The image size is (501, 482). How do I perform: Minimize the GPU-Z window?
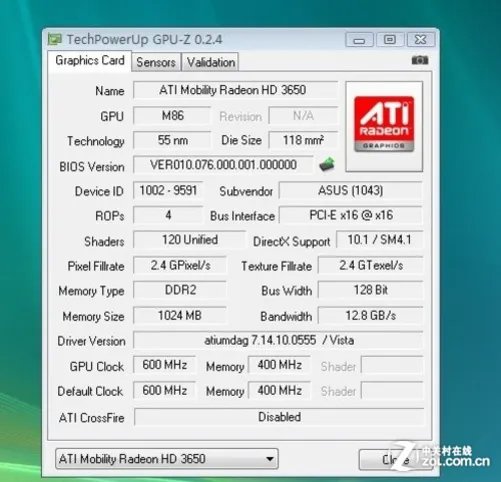[359, 40]
